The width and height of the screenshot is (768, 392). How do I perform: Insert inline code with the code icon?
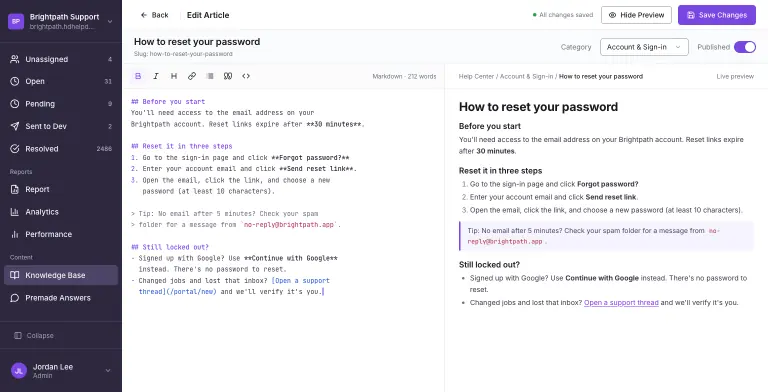pyautogui.click(x=246, y=76)
